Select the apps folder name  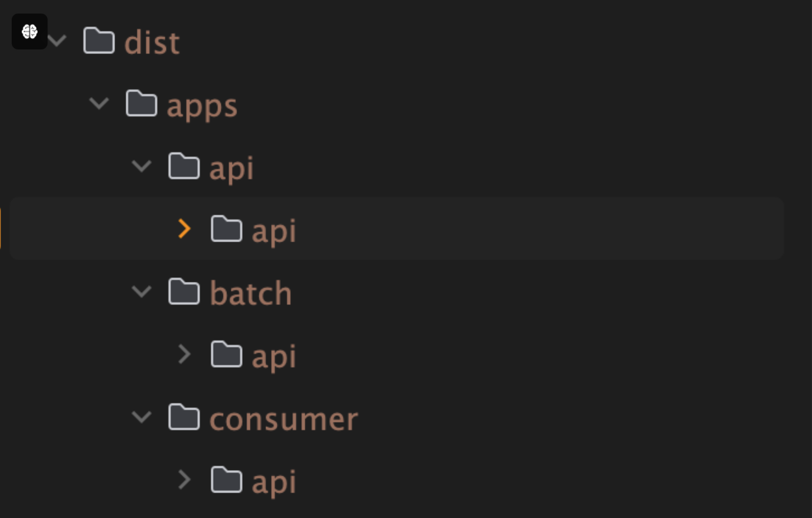tap(202, 105)
